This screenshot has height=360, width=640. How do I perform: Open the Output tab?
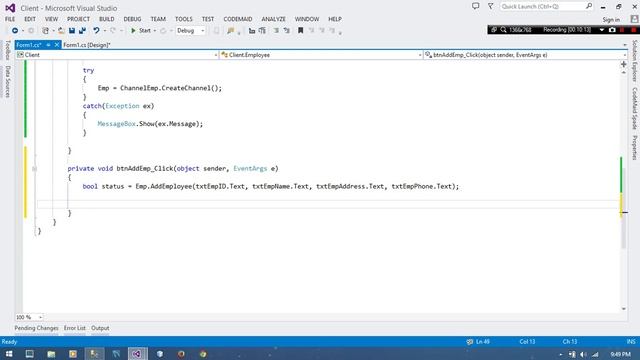[100, 328]
